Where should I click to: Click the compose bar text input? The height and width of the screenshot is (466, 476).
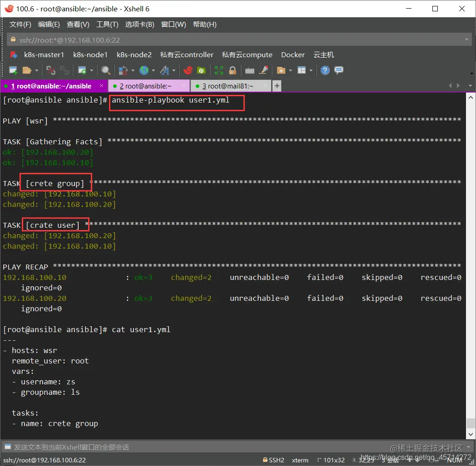(x=237, y=447)
